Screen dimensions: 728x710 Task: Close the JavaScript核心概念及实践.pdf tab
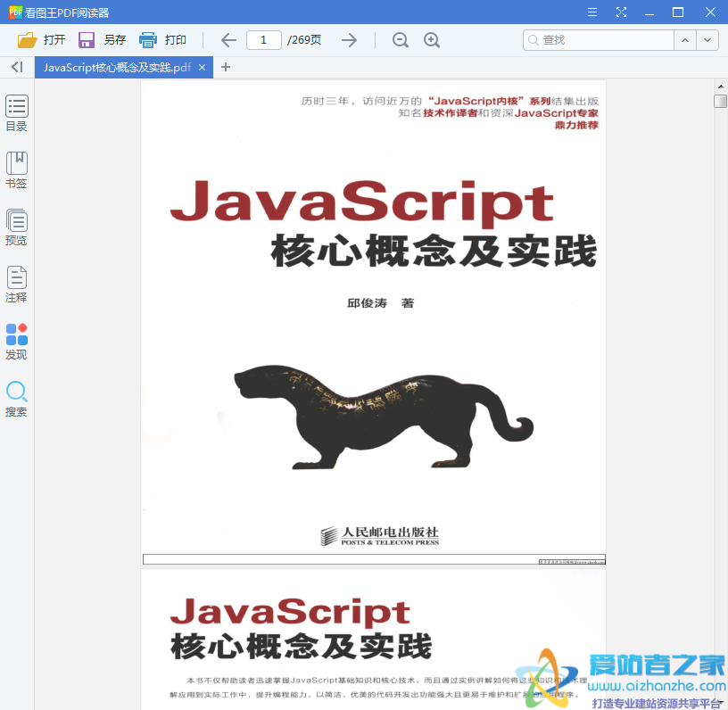point(202,67)
